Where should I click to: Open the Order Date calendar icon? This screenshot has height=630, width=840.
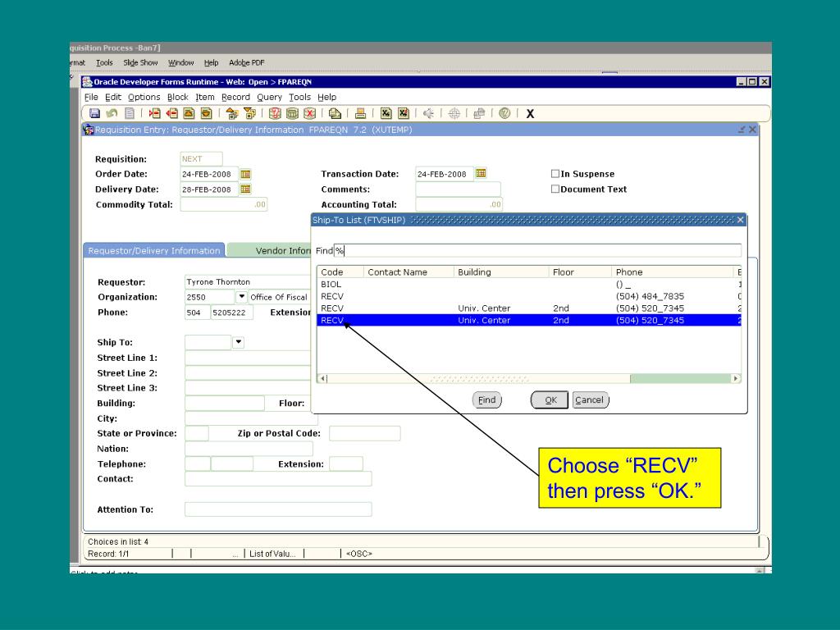[245, 174]
